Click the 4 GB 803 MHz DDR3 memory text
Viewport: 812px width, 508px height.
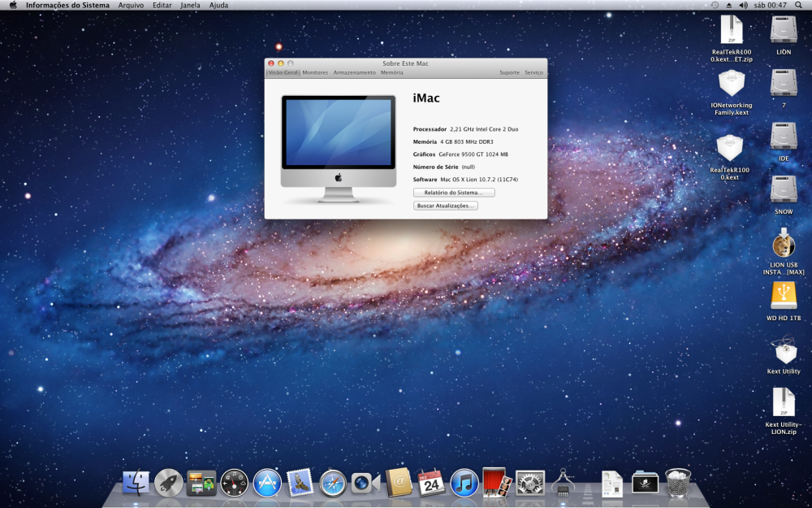(467, 141)
